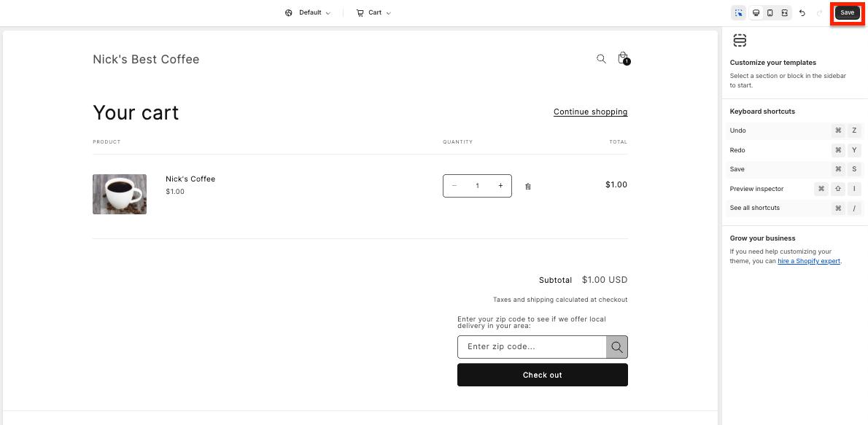Follow the Continue shopping link

(590, 112)
